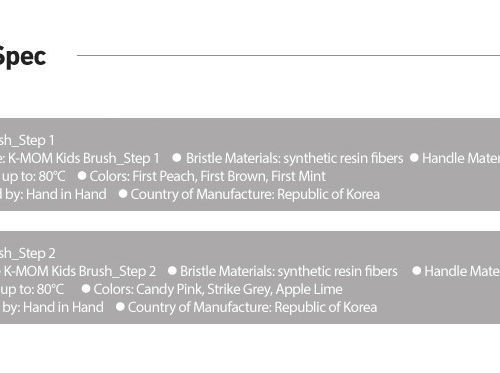Click the 'sh_Step 2' title line
500x373 pixels.
(28, 253)
